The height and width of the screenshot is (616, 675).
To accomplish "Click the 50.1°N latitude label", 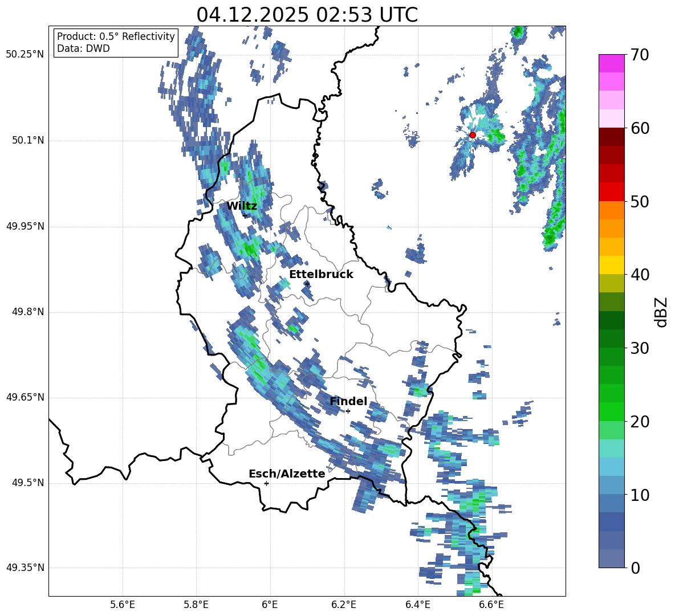I will tap(29, 141).
